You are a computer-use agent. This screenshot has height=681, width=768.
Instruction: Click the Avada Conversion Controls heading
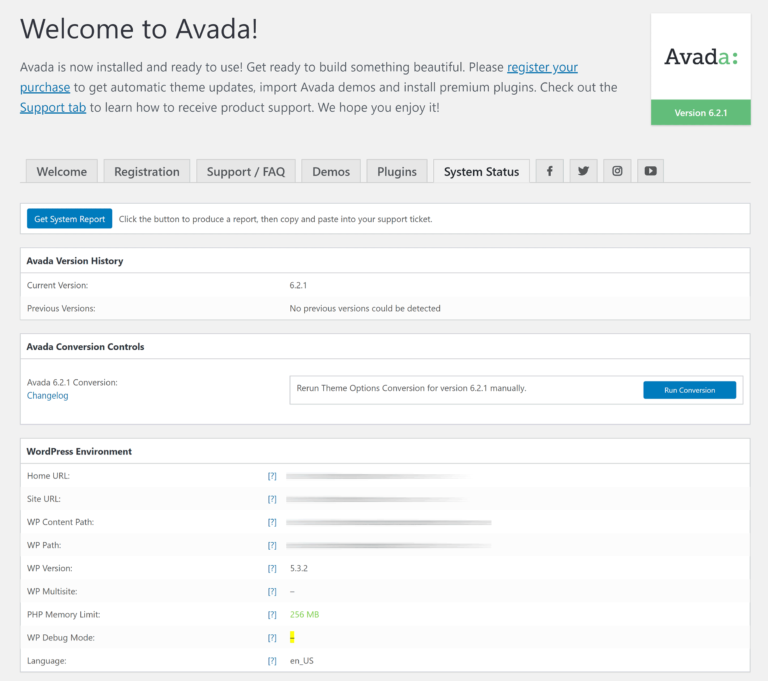85,346
